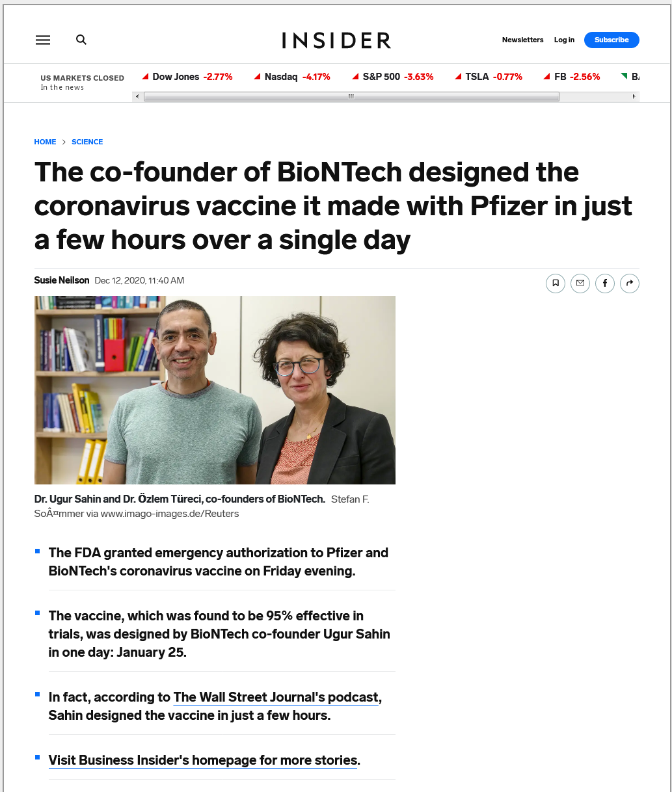Share article via the email icon
The width and height of the screenshot is (672, 792).
580,283
